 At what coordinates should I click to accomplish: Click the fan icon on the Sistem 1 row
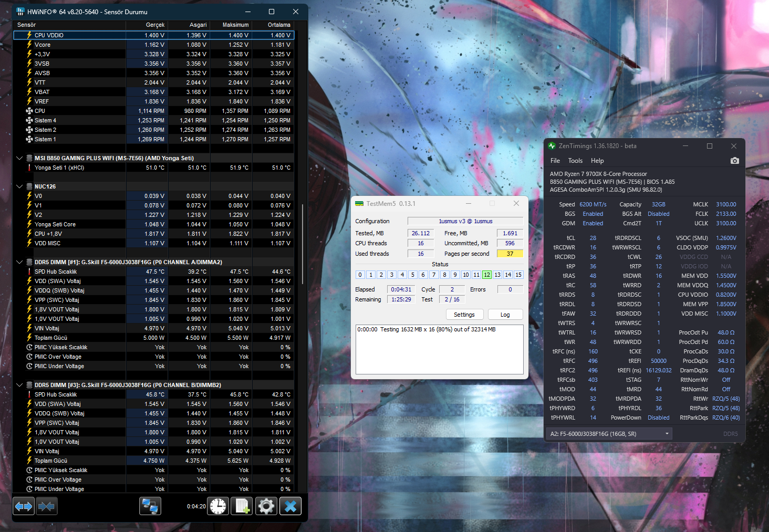pyautogui.click(x=29, y=139)
